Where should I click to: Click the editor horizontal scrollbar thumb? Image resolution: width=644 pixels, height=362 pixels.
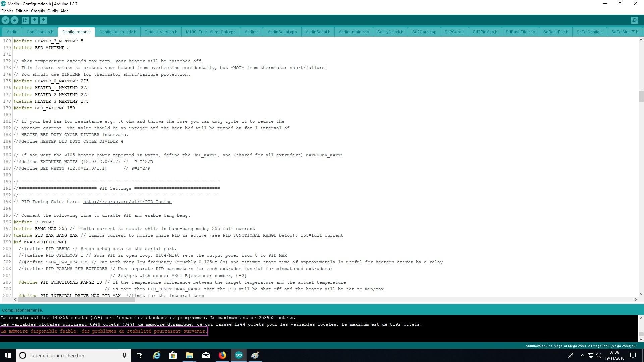coord(76,300)
